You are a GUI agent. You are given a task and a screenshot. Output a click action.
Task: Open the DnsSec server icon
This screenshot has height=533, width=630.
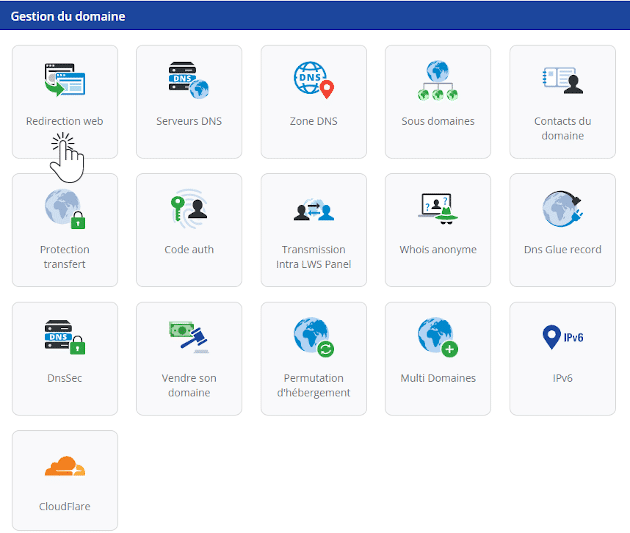(x=65, y=337)
